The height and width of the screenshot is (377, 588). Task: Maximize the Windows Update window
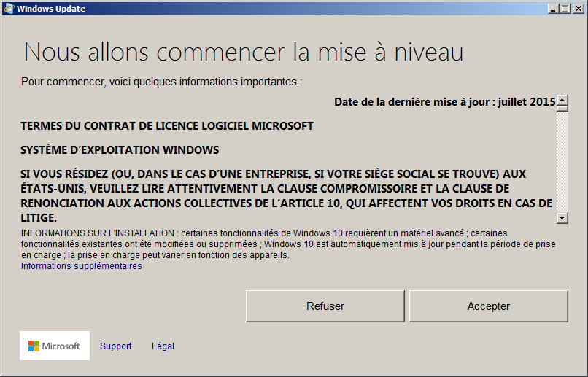pyautogui.click(x=565, y=9)
